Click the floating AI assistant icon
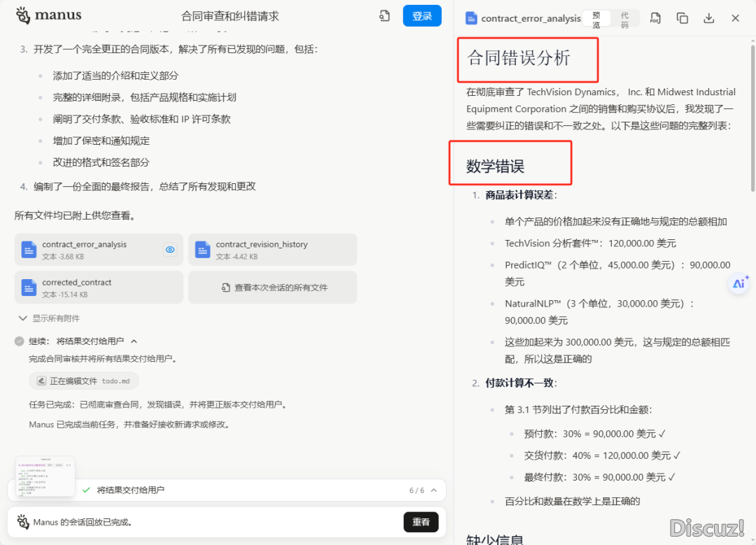The height and width of the screenshot is (545, 756). pos(739,283)
